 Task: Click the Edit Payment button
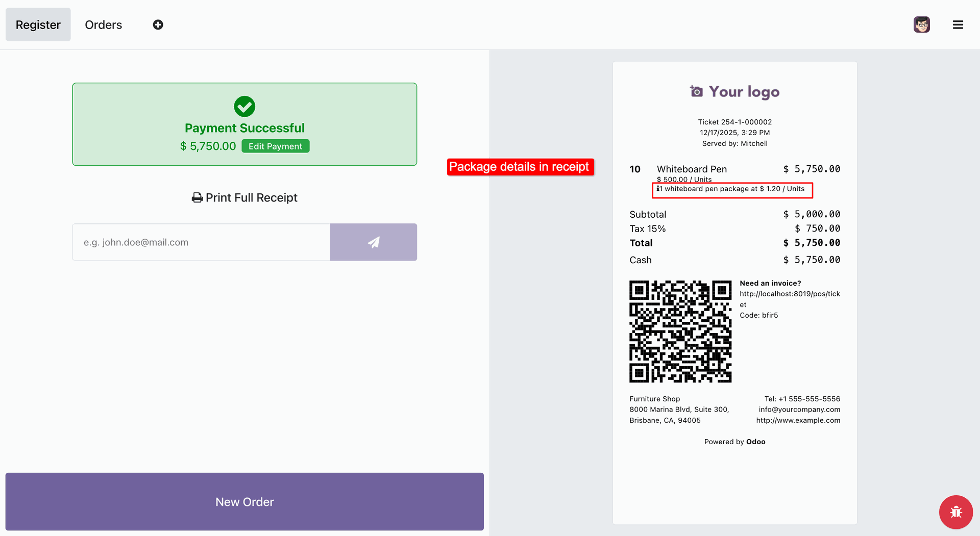(x=275, y=146)
